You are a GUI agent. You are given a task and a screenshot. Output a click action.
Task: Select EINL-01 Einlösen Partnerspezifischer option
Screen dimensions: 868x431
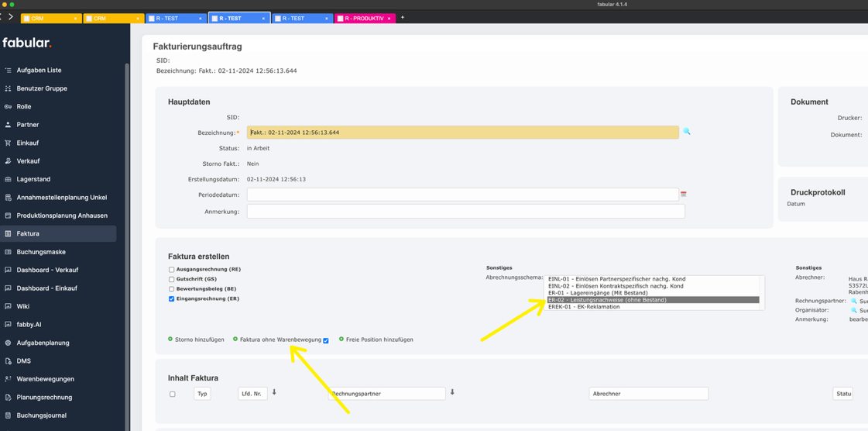point(616,279)
